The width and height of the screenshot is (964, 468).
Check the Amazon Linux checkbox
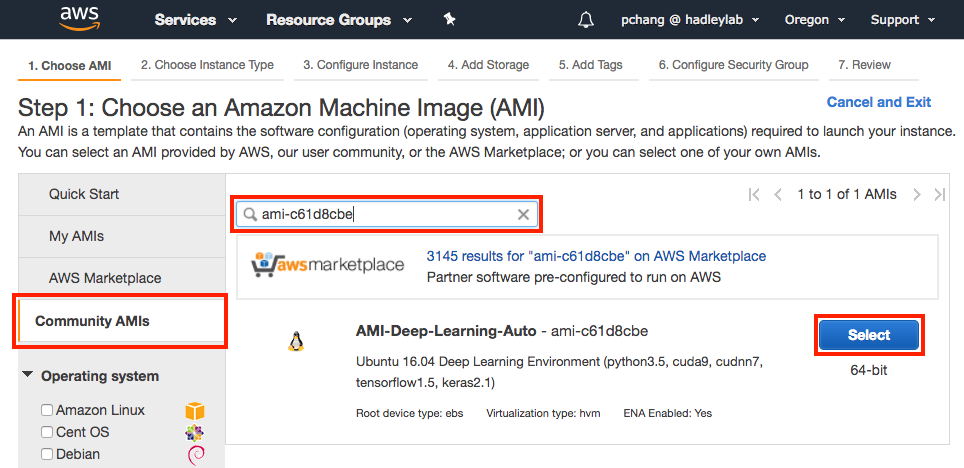point(47,410)
